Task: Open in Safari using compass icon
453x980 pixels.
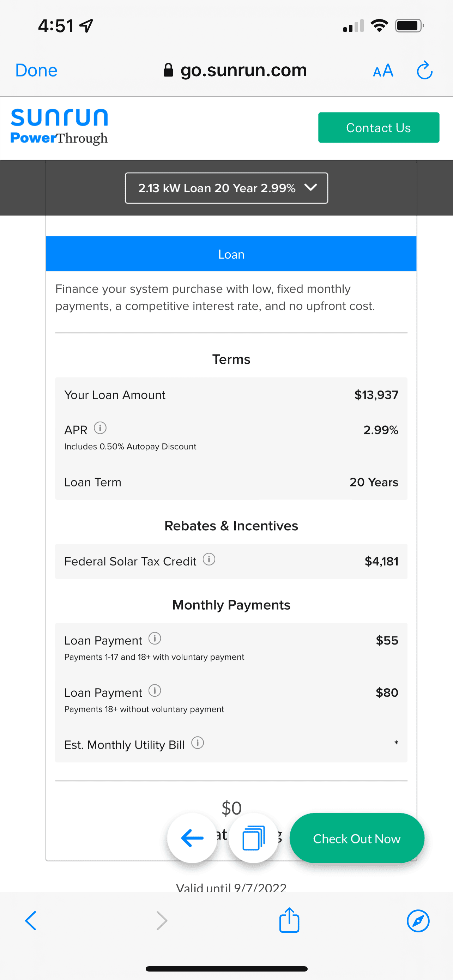Action: (x=418, y=921)
